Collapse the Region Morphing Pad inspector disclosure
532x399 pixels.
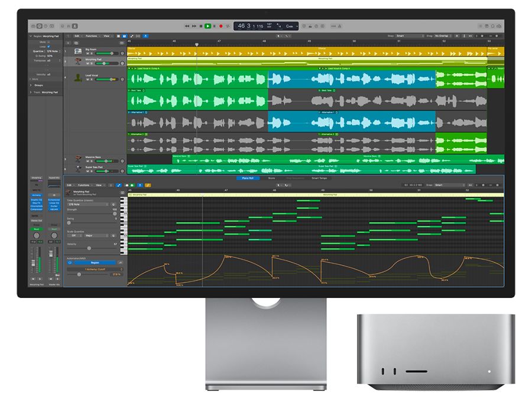coord(31,36)
